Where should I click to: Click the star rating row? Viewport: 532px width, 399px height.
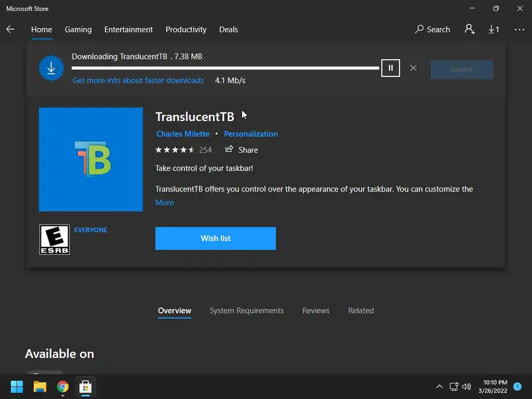[175, 150]
